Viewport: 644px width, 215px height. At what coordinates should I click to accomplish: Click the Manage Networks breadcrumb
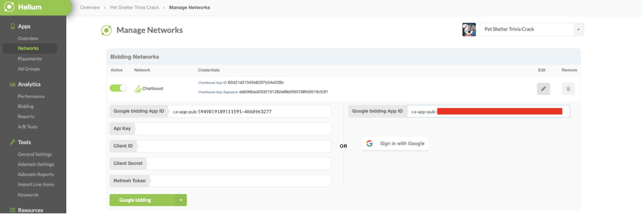click(189, 7)
